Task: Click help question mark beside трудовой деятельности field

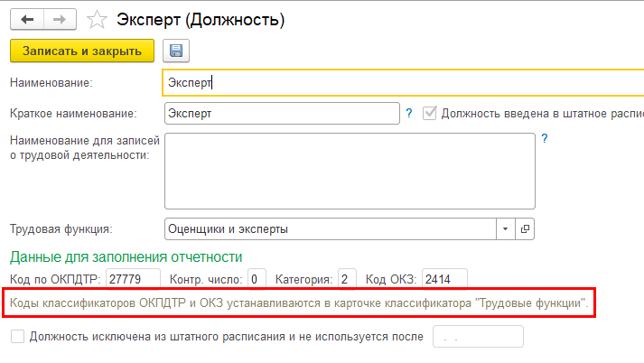Action: coord(544,139)
